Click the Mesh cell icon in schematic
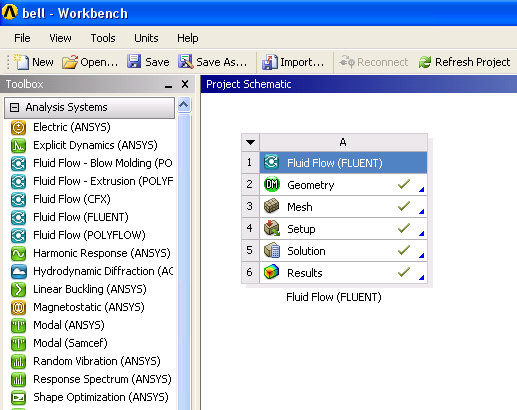 pos(272,206)
